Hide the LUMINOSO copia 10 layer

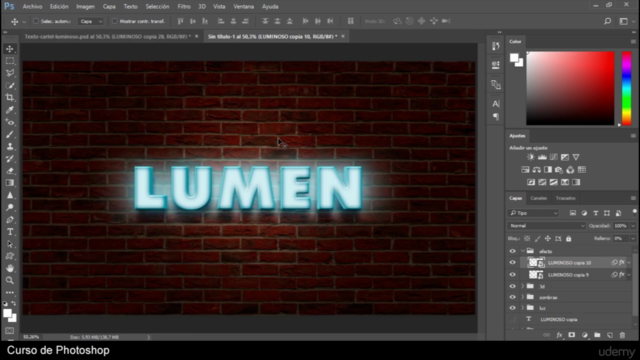coord(513,263)
